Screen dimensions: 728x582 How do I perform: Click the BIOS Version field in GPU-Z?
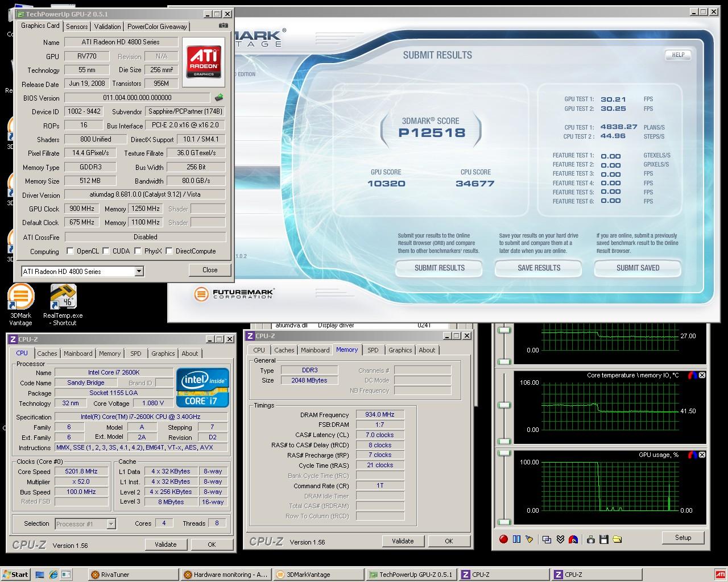137,98
